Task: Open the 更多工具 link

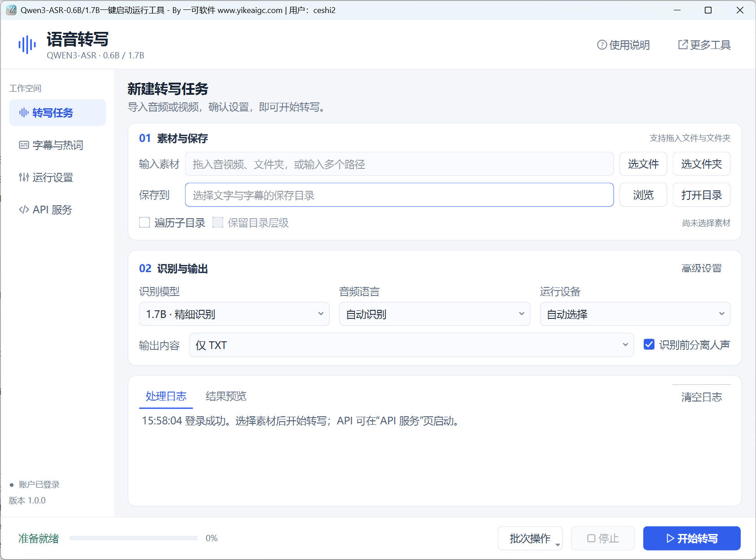Action: pyautogui.click(x=704, y=45)
